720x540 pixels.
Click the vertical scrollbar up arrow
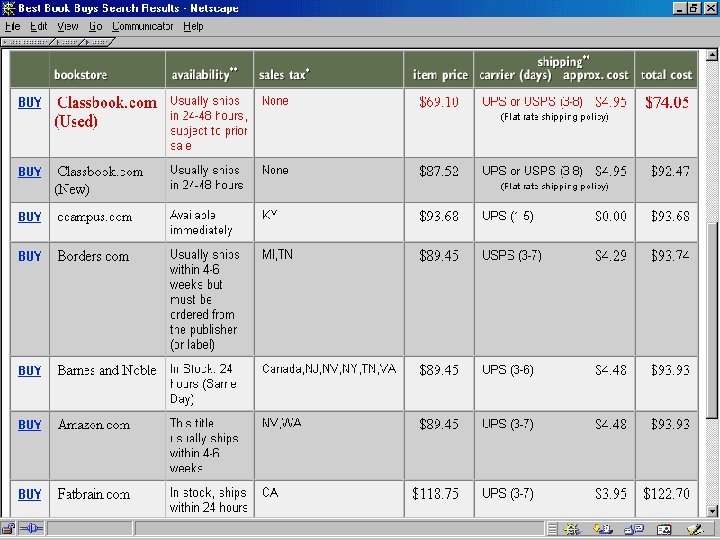coord(712,55)
